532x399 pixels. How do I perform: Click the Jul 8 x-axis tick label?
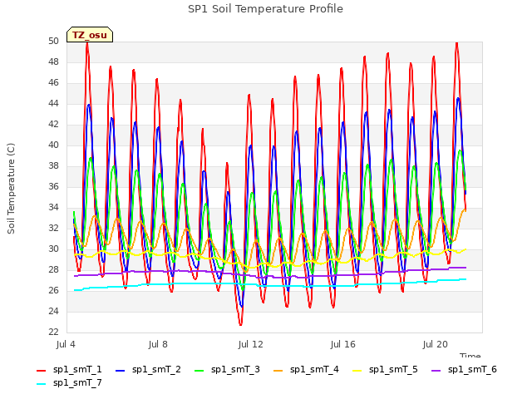158,345
